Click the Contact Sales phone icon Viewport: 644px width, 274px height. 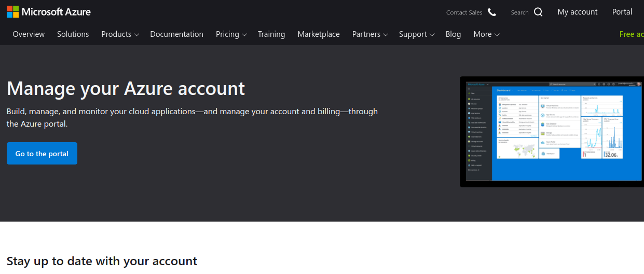(492, 12)
